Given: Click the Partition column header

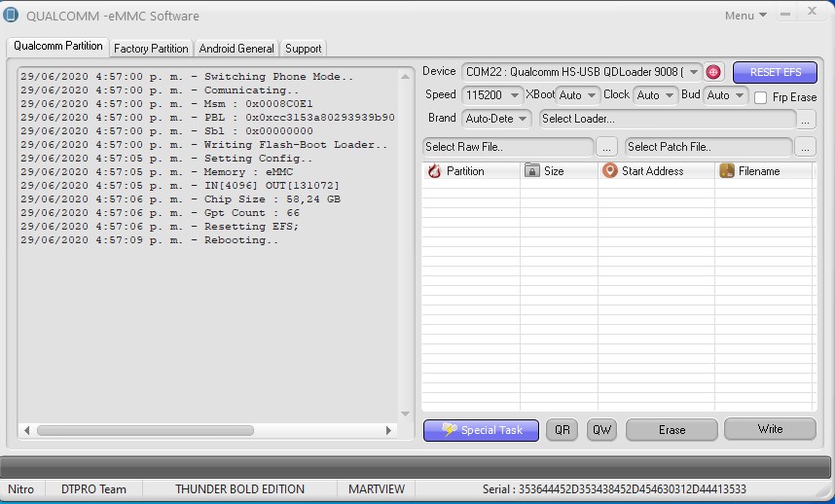Looking at the screenshot, I should point(471,171).
